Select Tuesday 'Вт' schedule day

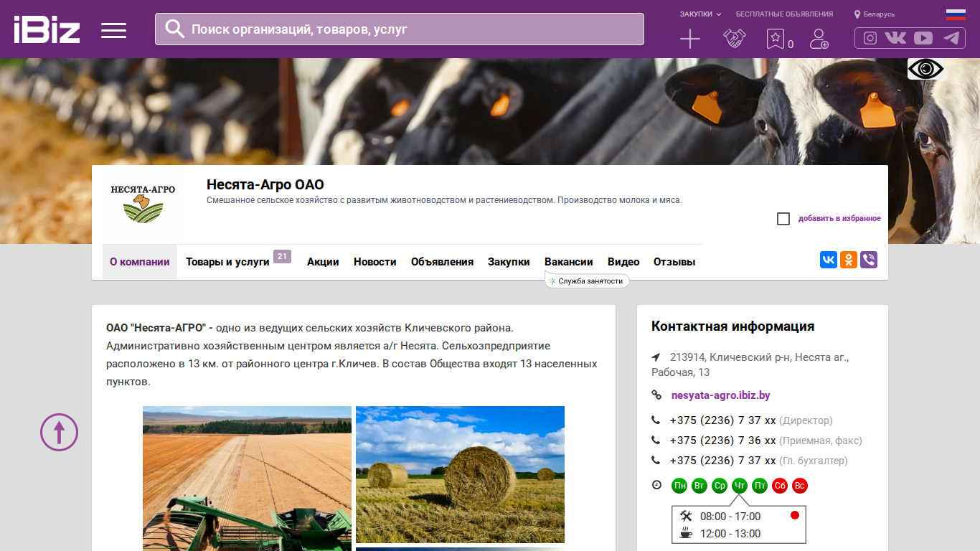[x=699, y=486]
